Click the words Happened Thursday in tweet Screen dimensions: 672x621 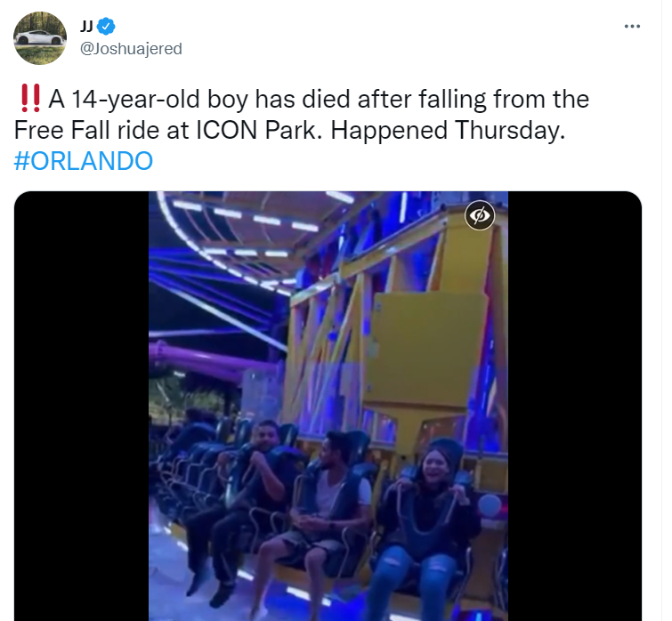[x=448, y=130]
